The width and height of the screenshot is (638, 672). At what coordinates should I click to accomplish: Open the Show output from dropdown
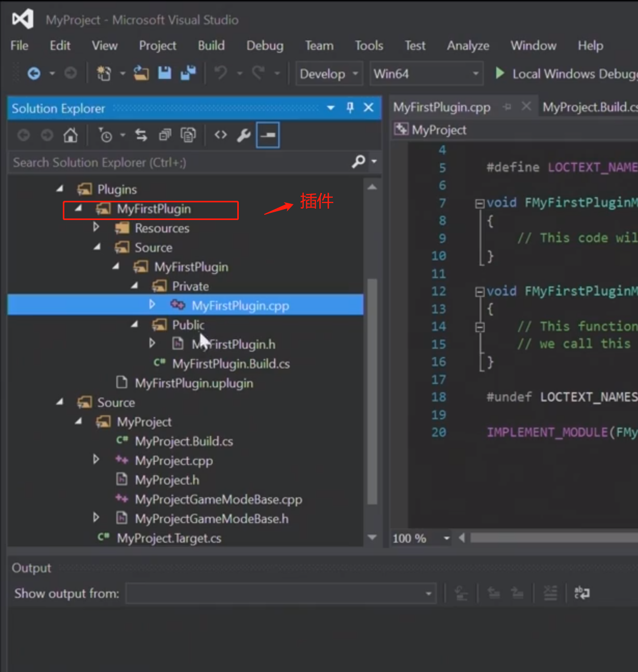[x=280, y=593]
